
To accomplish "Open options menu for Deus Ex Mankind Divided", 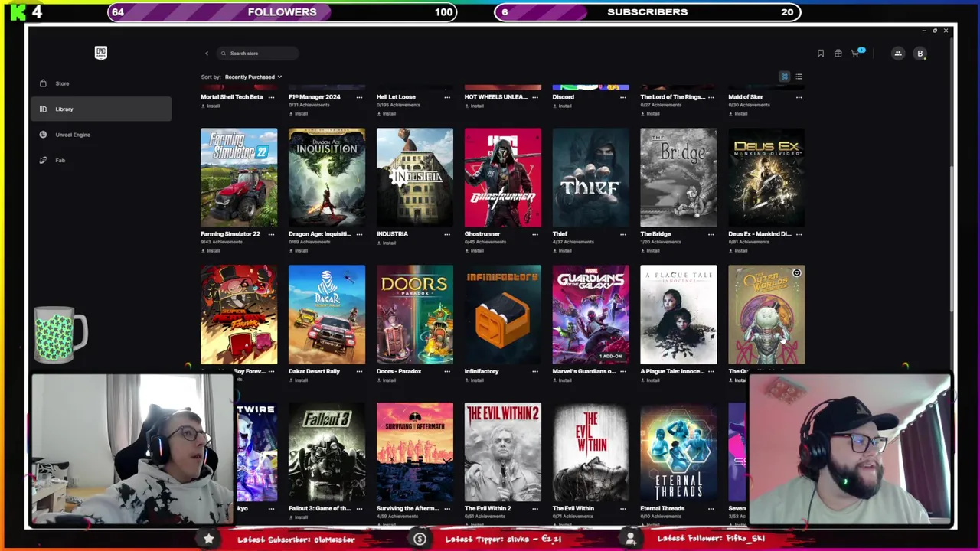I will (x=799, y=234).
